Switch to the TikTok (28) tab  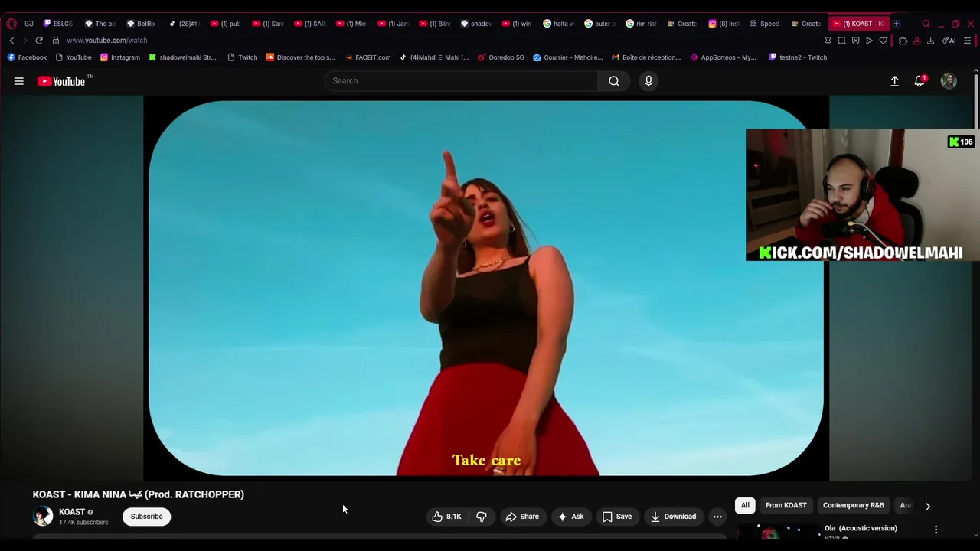coord(184,24)
